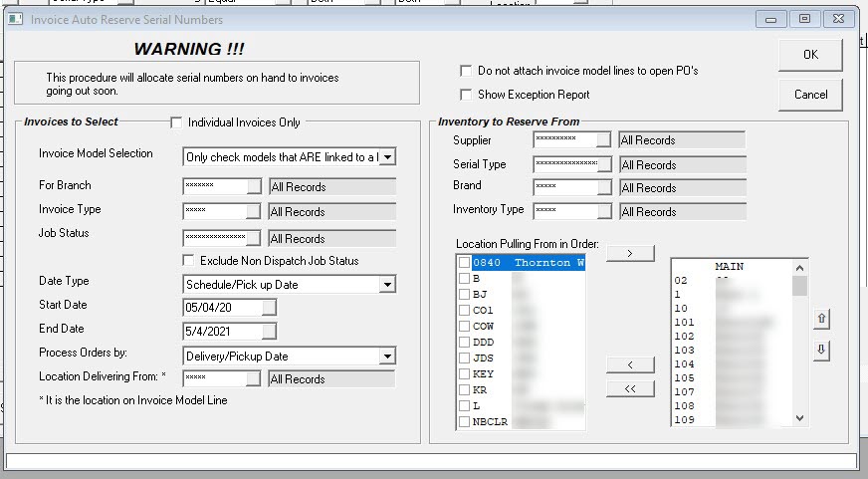Click the Brand input field
The height and width of the screenshot is (479, 868).
coord(565,188)
